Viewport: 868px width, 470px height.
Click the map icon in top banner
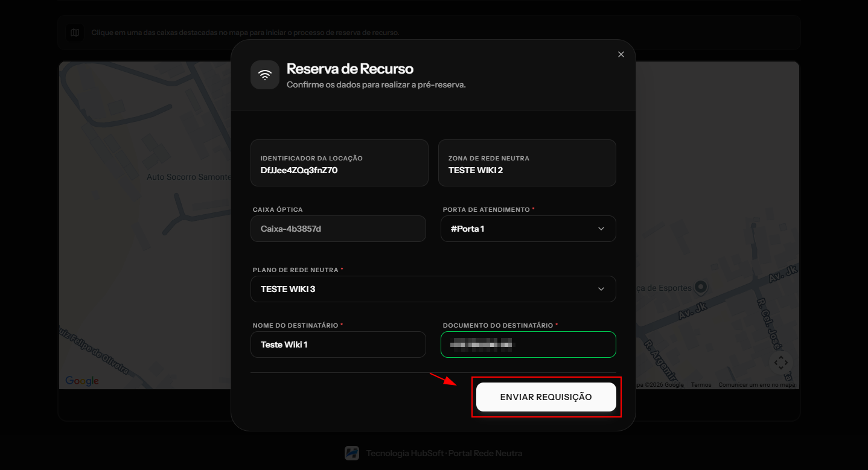[75, 33]
